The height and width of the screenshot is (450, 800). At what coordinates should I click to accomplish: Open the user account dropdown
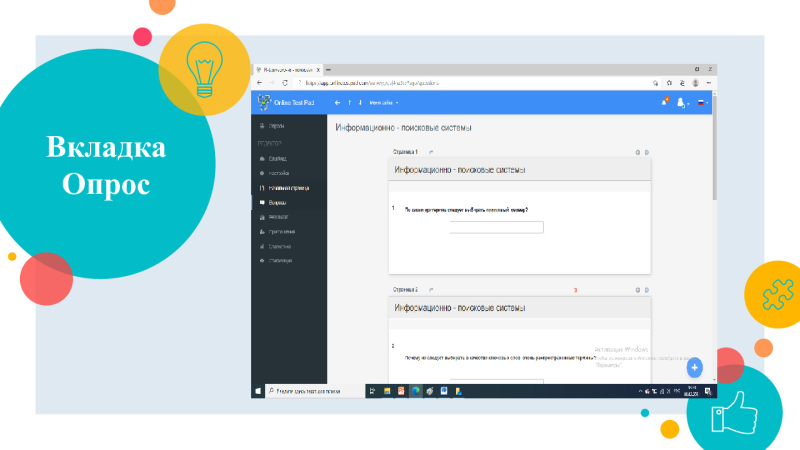683,103
